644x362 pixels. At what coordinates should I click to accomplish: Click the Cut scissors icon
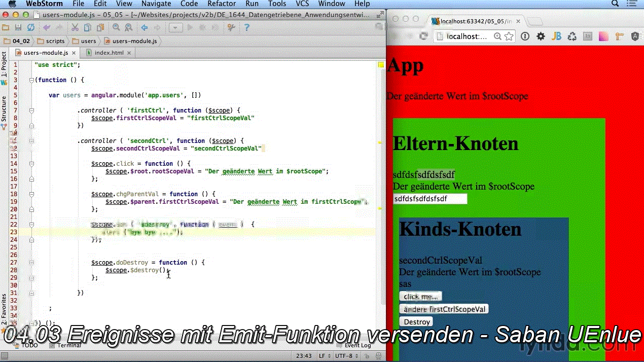pyautogui.click(x=75, y=27)
